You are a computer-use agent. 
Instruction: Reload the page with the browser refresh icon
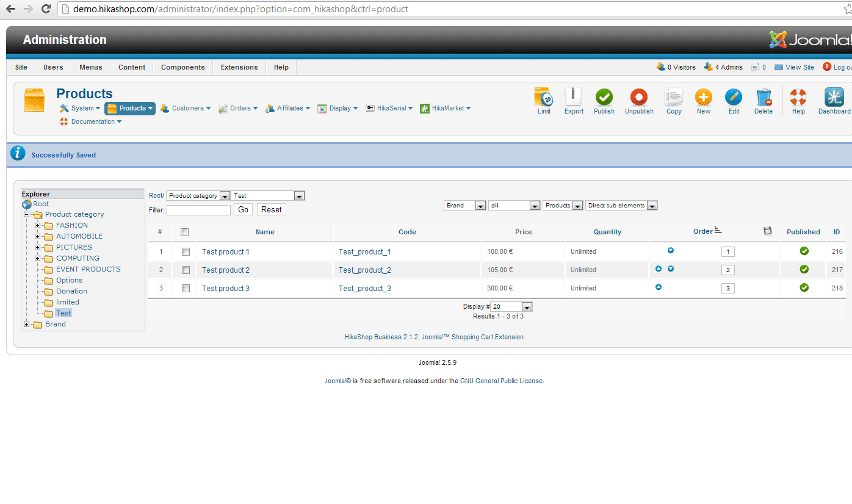(46, 9)
